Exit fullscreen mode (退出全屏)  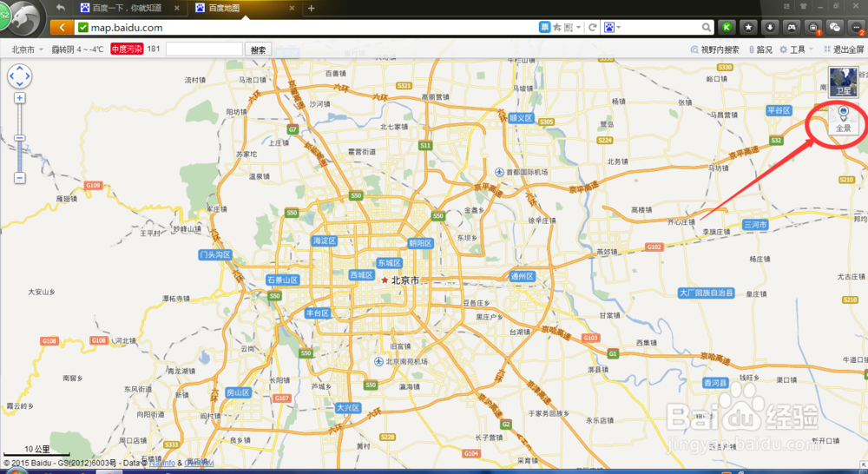844,49
